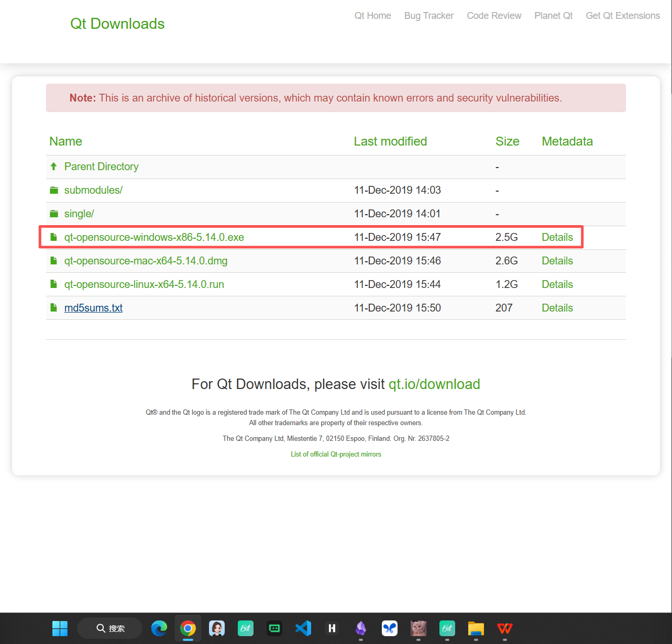Click the taskbar search box
The height and width of the screenshot is (644, 672).
tap(110, 628)
